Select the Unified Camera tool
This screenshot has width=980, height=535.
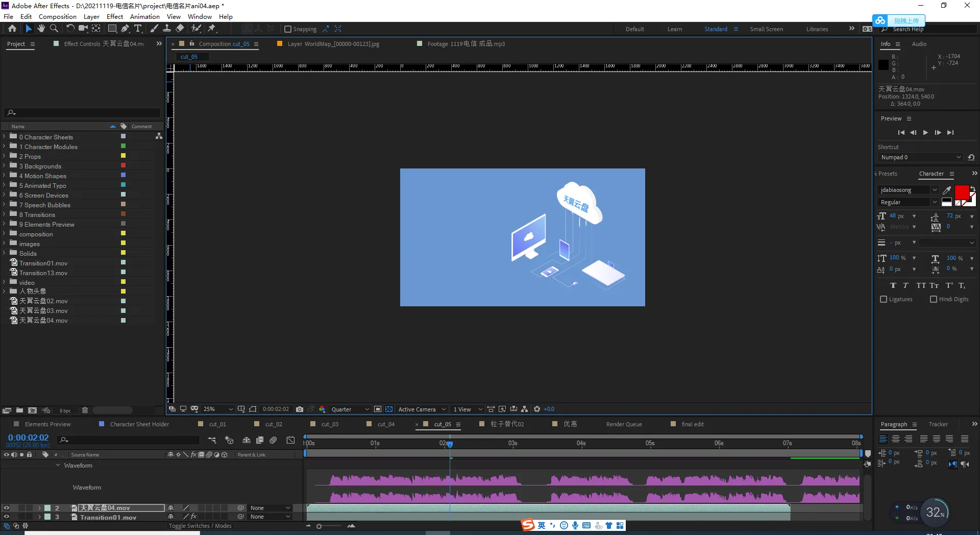tap(83, 29)
